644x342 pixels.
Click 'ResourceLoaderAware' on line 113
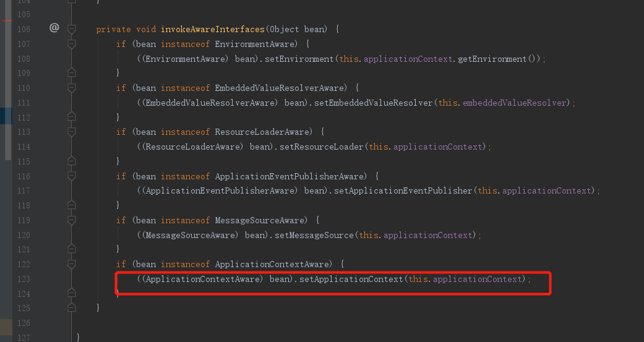(x=262, y=132)
